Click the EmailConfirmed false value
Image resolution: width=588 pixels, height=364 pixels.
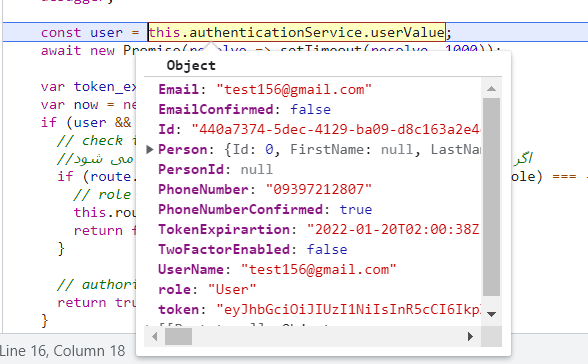310,109
